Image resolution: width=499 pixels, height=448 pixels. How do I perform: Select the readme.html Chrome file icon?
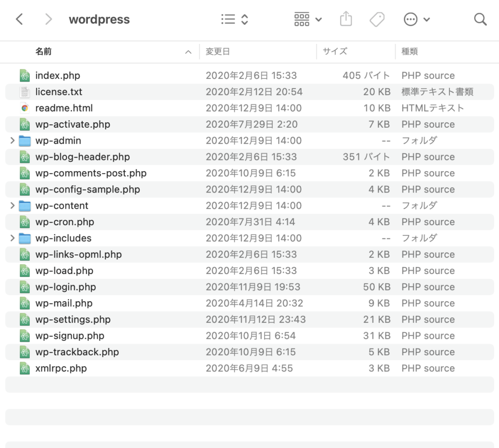coord(25,108)
